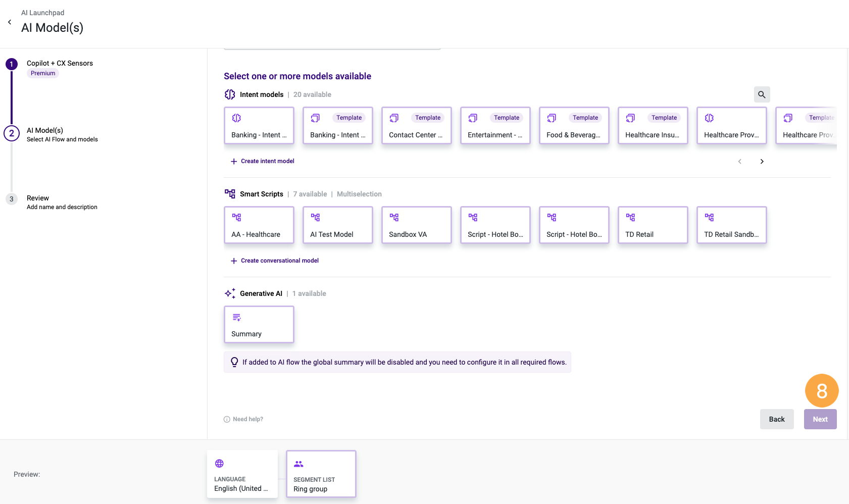Click the Summary generative model icon
Screen dimensions: 849x504
coord(236,317)
